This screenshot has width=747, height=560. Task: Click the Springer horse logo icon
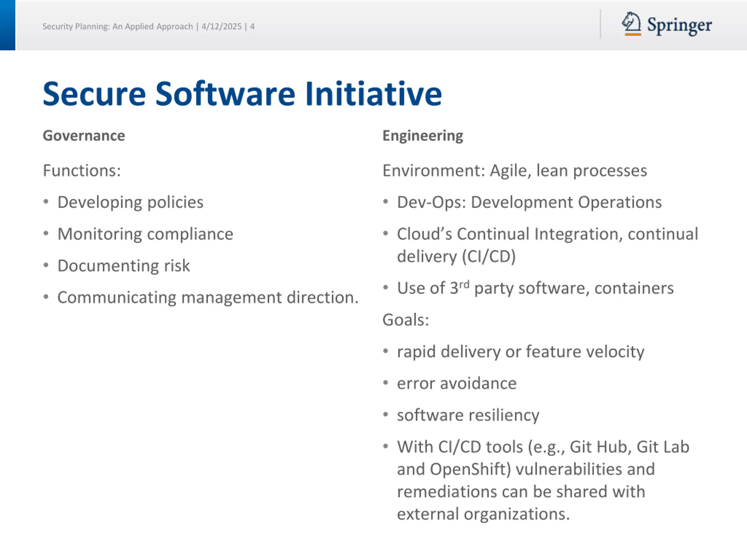coord(631,24)
